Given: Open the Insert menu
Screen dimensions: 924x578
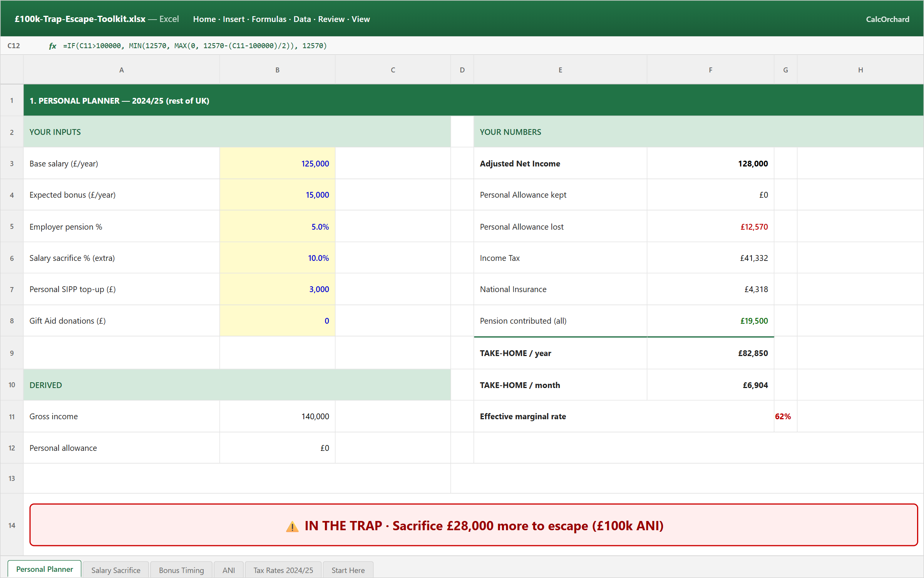Looking at the screenshot, I should (234, 19).
